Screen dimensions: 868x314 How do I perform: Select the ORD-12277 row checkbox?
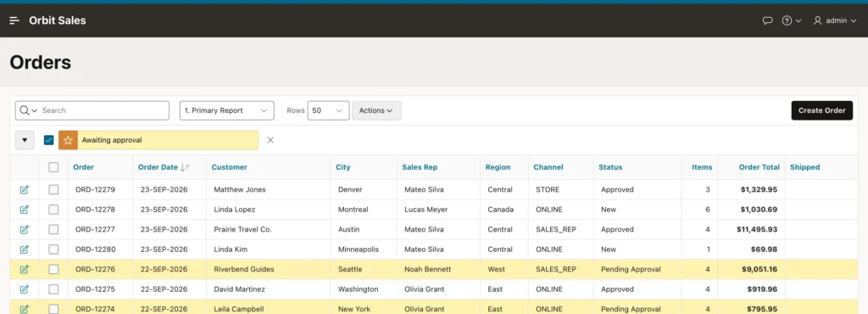tap(53, 229)
